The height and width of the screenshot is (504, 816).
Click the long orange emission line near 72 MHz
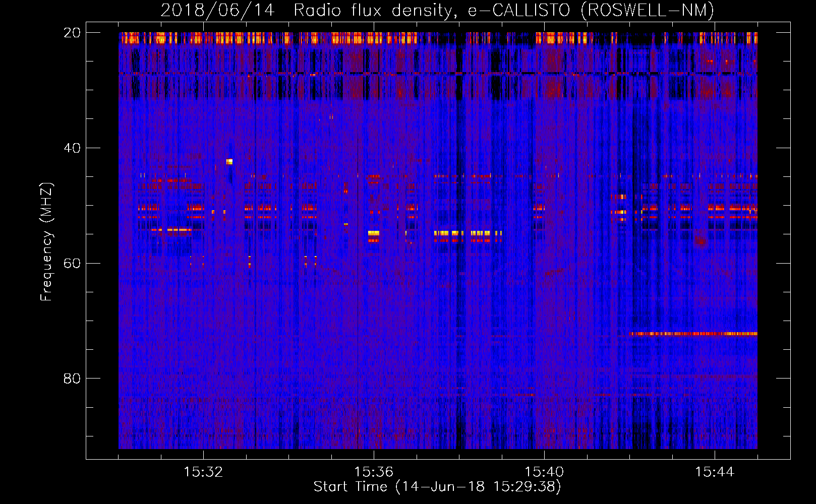pos(693,334)
